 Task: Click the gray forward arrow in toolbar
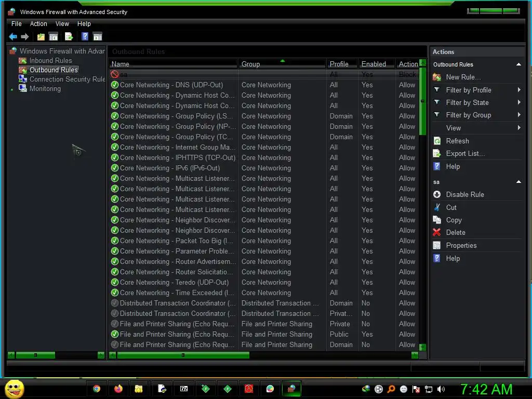(x=25, y=37)
